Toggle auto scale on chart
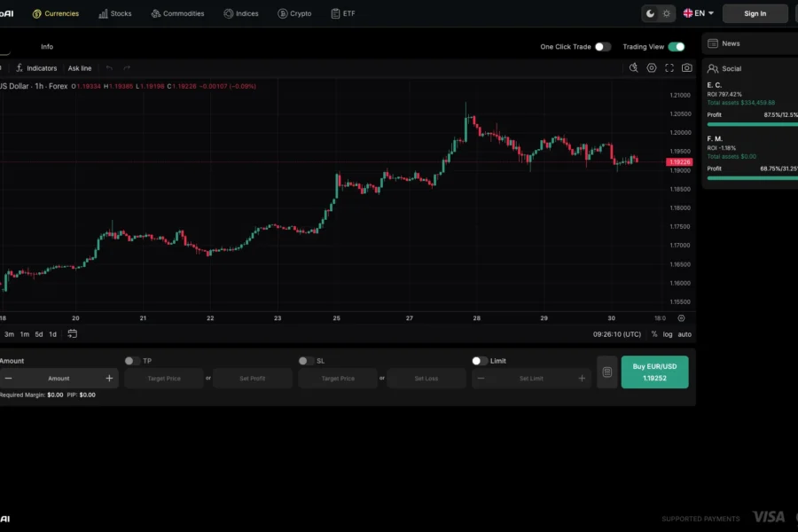 pyautogui.click(x=685, y=334)
